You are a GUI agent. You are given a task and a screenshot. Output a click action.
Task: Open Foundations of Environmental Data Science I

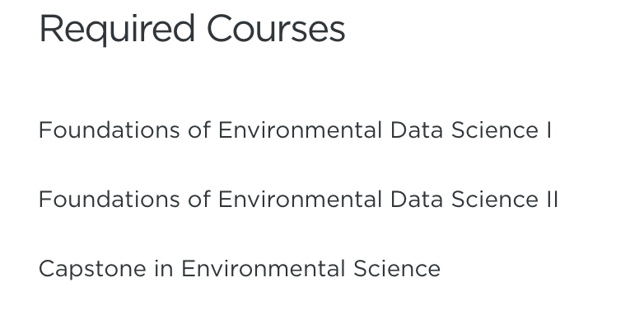coord(295,130)
